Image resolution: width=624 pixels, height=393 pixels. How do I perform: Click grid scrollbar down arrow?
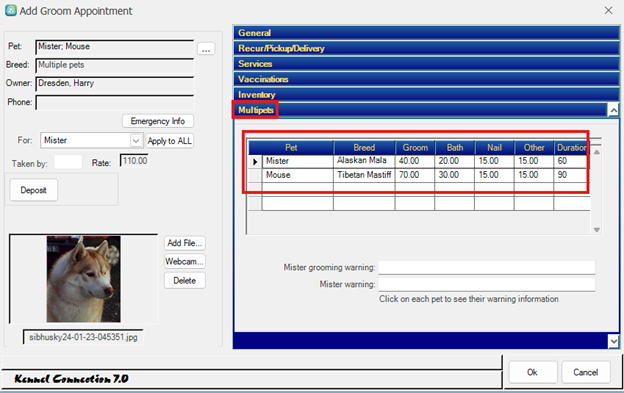597,230
